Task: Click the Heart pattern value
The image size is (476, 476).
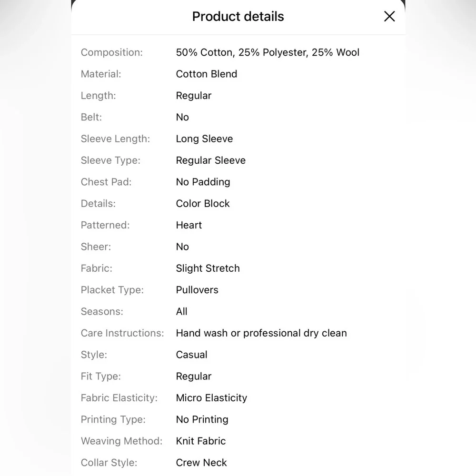Action: tap(189, 225)
